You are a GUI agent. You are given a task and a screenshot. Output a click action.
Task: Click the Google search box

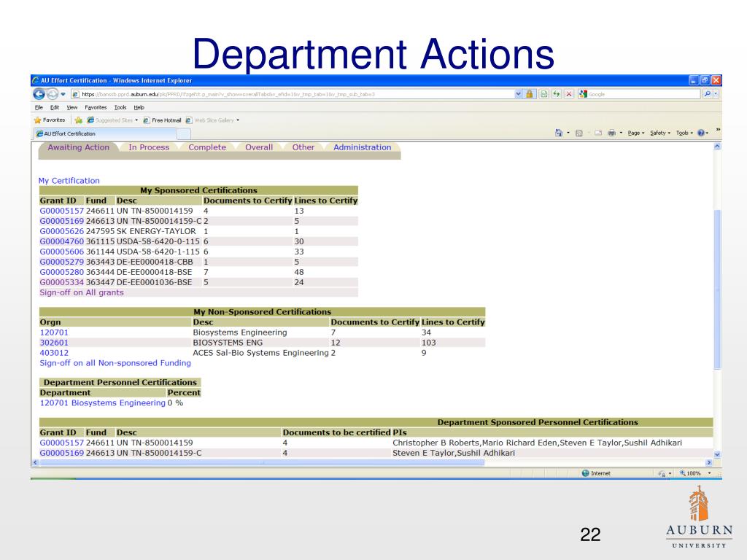638,94
